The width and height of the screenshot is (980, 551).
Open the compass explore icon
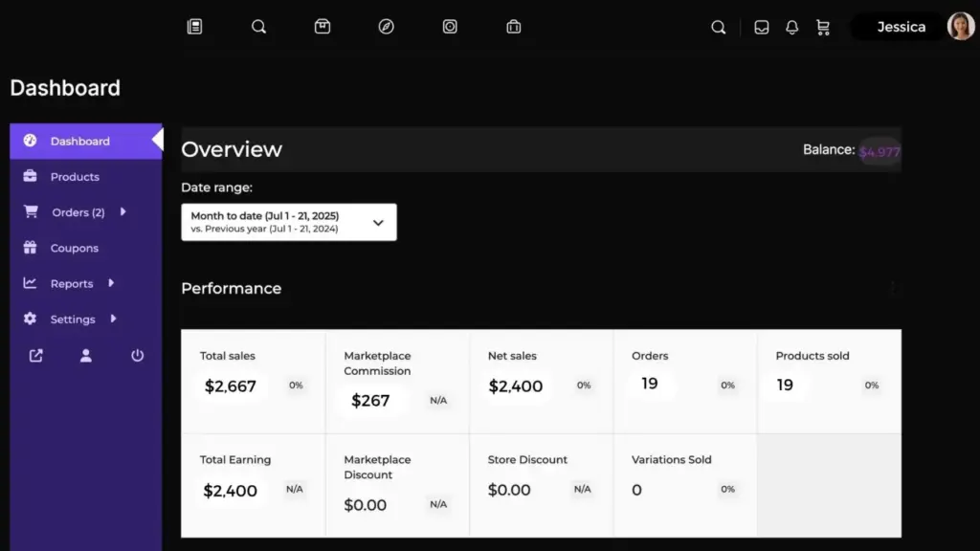tap(386, 27)
